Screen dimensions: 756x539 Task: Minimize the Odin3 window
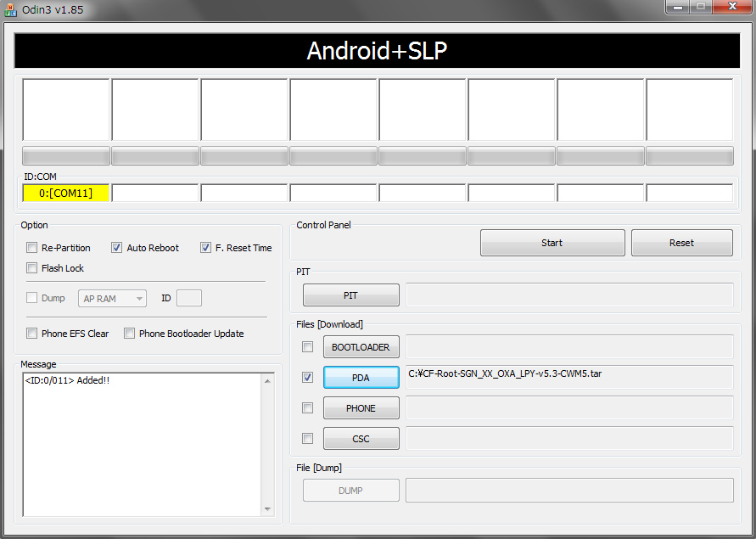pos(678,8)
